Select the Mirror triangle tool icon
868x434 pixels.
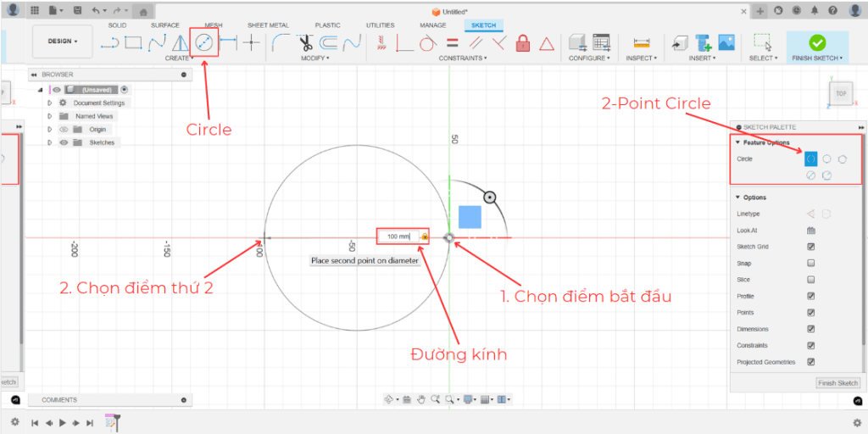181,42
